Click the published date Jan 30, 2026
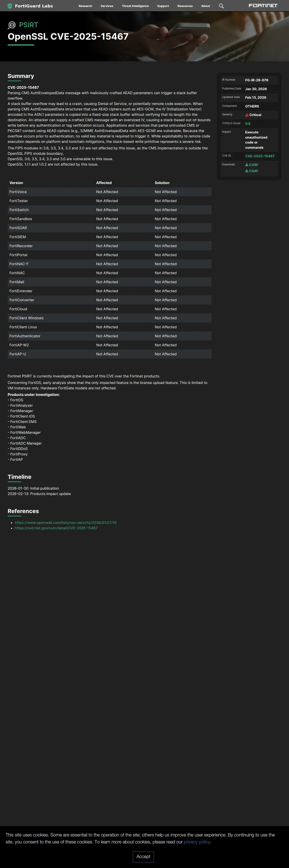Image resolution: width=289 pixels, height=868 pixels. (256, 89)
